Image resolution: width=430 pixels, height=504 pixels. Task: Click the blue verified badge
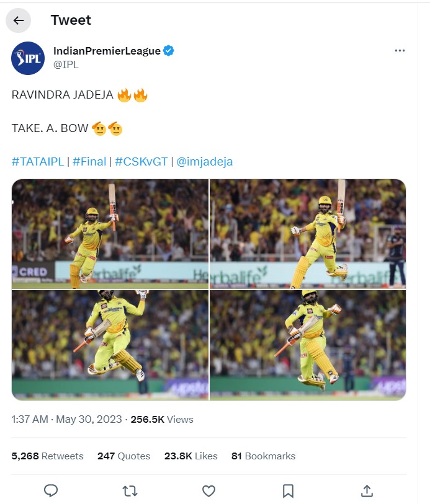pos(169,51)
